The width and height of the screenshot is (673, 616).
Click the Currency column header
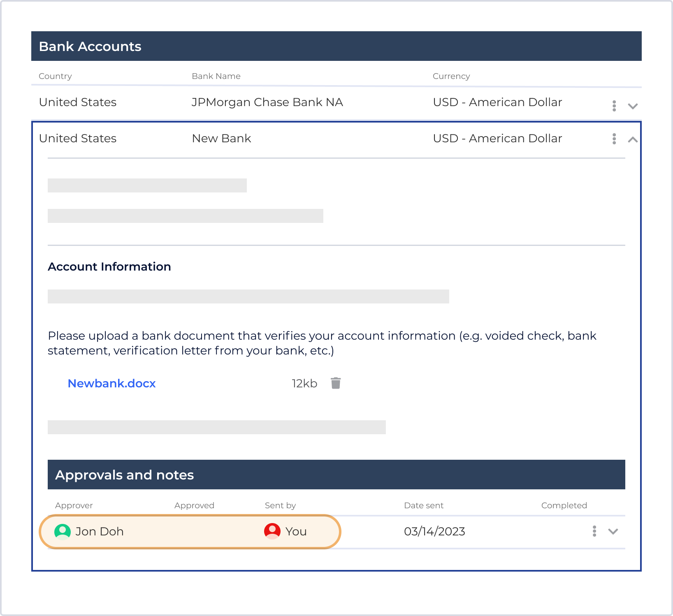(451, 76)
